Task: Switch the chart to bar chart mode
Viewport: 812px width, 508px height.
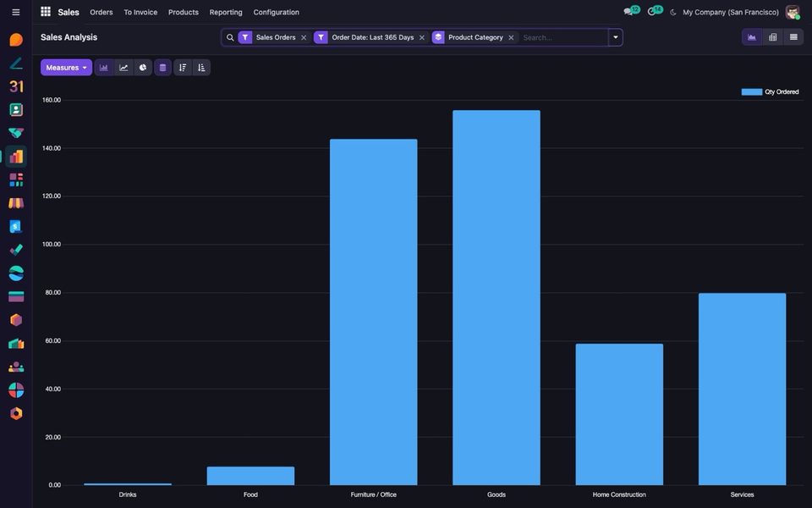Action: click(103, 68)
